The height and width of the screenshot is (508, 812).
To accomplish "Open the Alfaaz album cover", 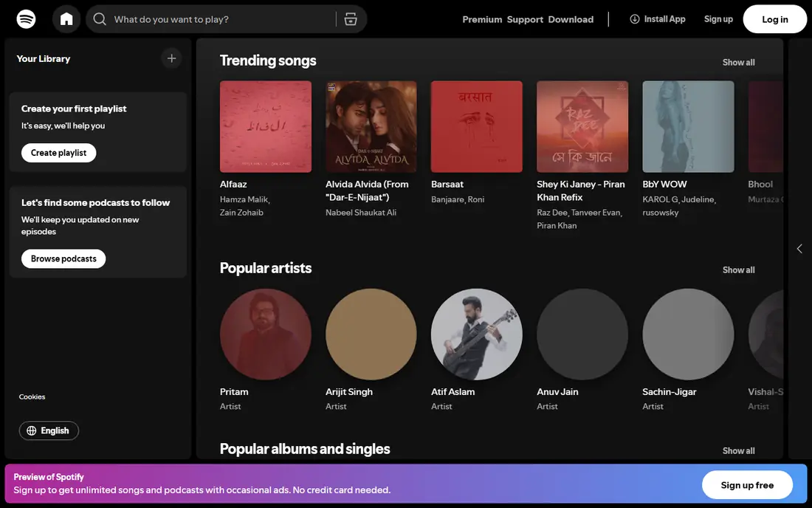I will tap(266, 126).
